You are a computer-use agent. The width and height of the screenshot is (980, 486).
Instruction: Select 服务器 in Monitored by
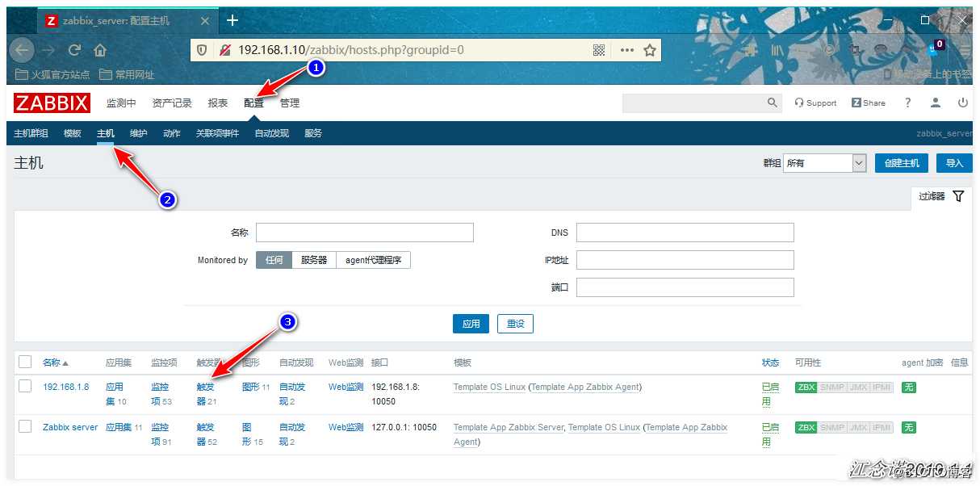click(314, 260)
